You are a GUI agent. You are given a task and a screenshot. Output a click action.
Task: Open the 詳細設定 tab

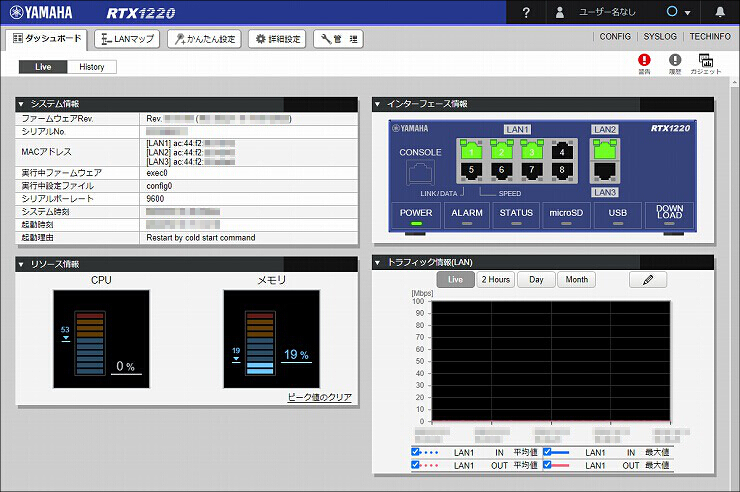point(277,39)
